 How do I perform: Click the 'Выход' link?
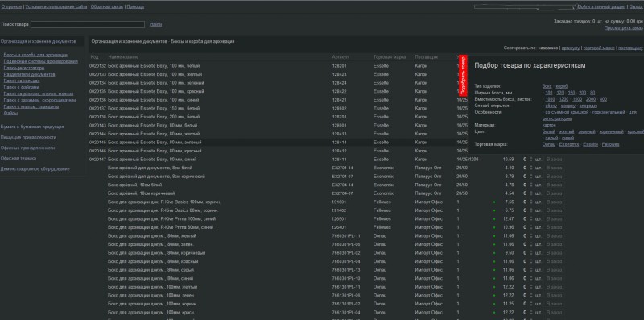click(636, 7)
